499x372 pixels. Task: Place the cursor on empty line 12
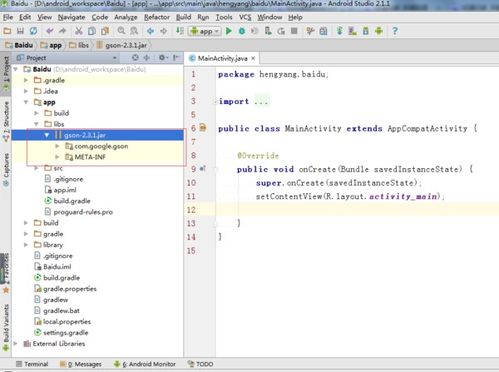357,210
